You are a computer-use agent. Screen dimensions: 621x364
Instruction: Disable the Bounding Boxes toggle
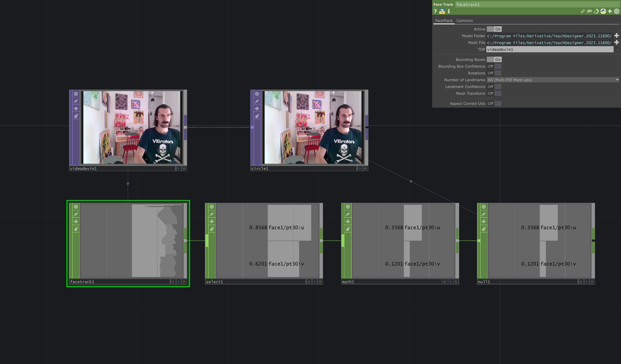point(494,59)
